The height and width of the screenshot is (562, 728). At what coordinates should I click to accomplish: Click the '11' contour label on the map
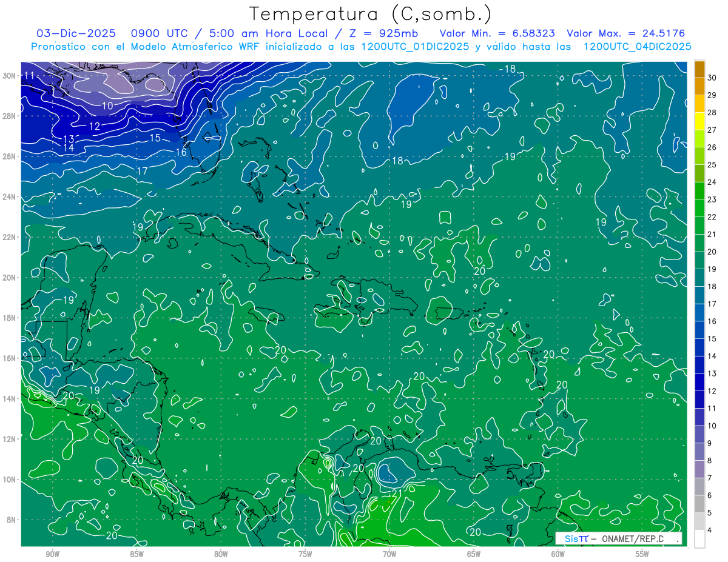[x=29, y=76]
